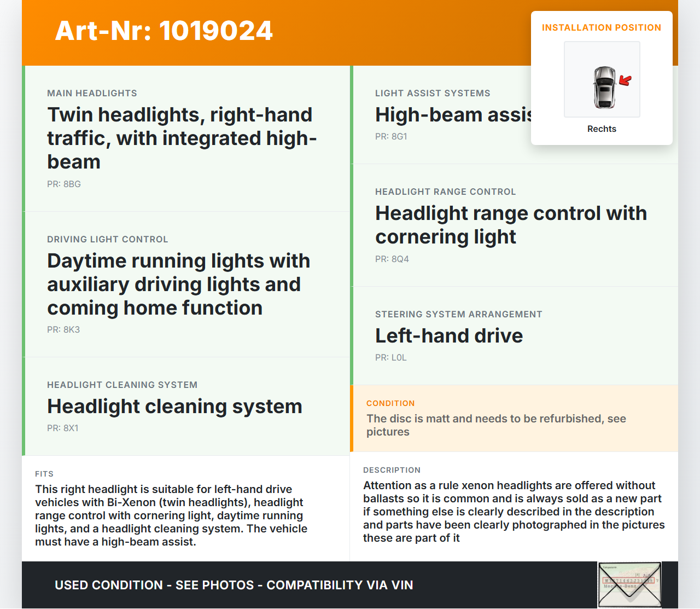Click the Rechts label under car image

[x=602, y=129]
